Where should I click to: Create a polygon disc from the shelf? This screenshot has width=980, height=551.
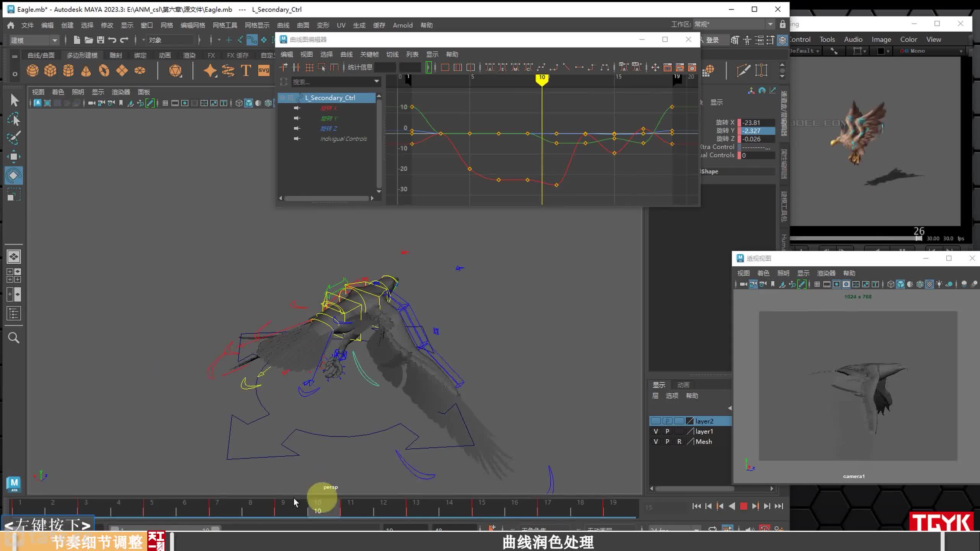tap(140, 71)
